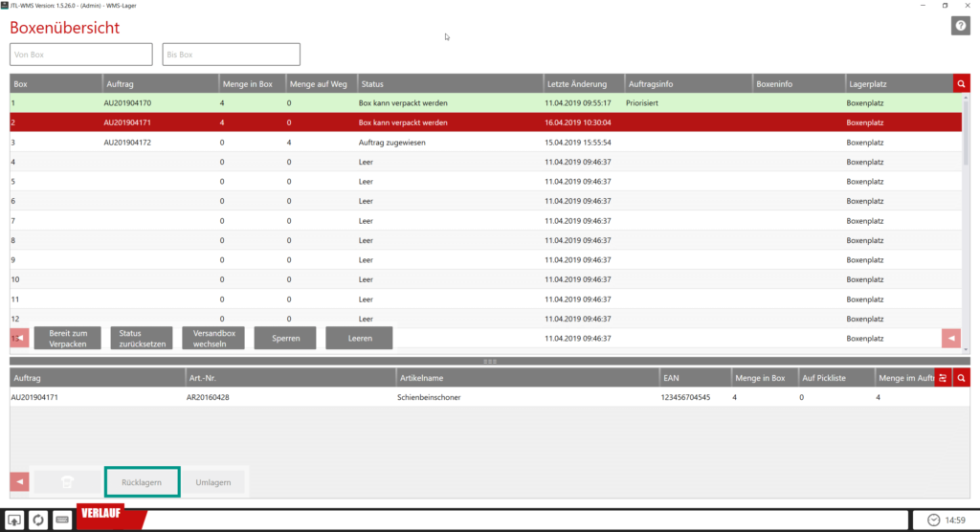
Task: Click the disabled print icon button beside Rücklagern
Action: (65, 482)
